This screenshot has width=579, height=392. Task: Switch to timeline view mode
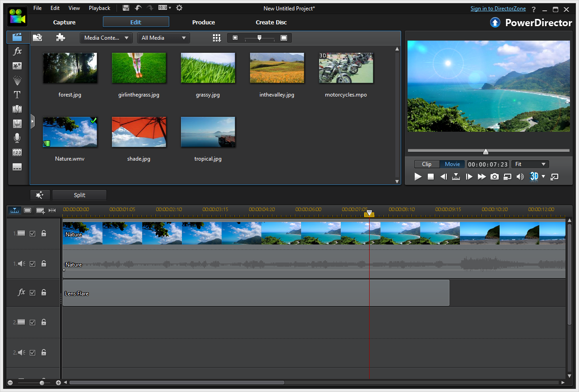[x=15, y=210]
